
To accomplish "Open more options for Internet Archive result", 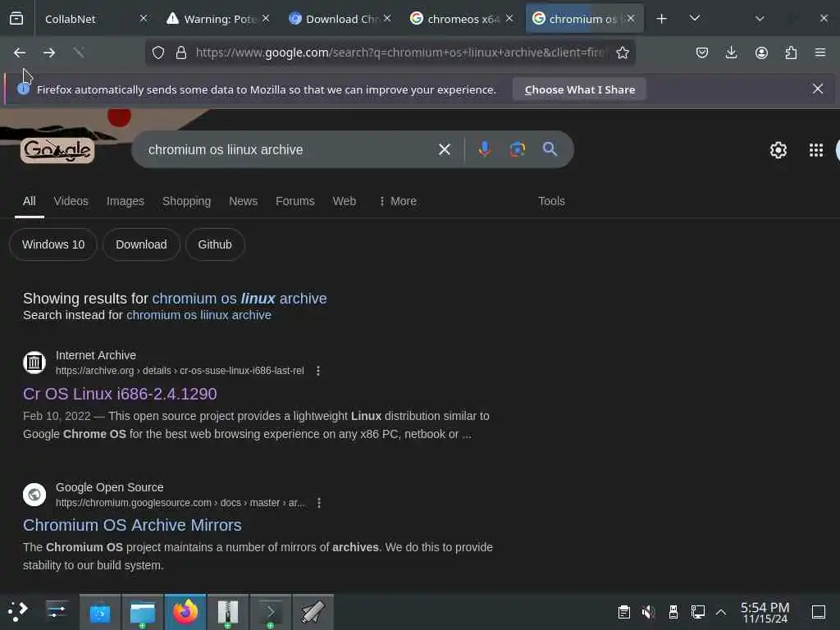I will [x=318, y=371].
